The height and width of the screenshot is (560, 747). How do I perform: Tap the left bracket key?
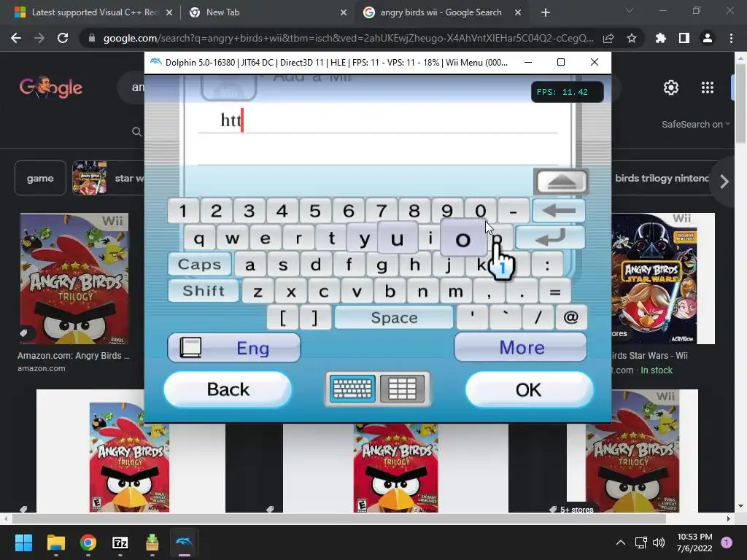(x=282, y=318)
